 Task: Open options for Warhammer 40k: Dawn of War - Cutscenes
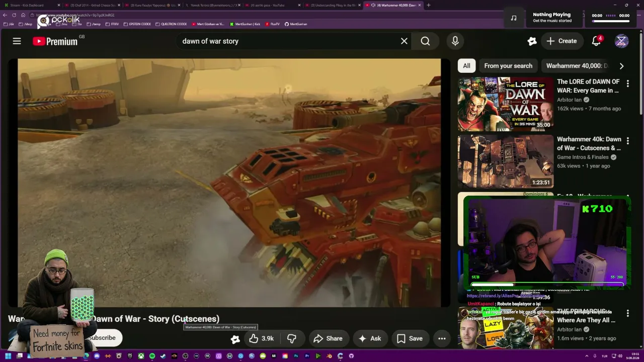[627, 141]
